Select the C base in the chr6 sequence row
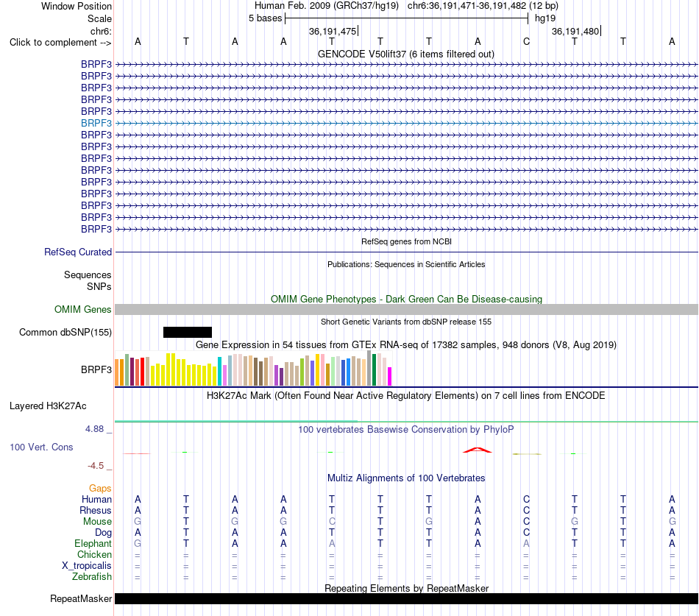This screenshot has width=699, height=616. click(x=526, y=41)
